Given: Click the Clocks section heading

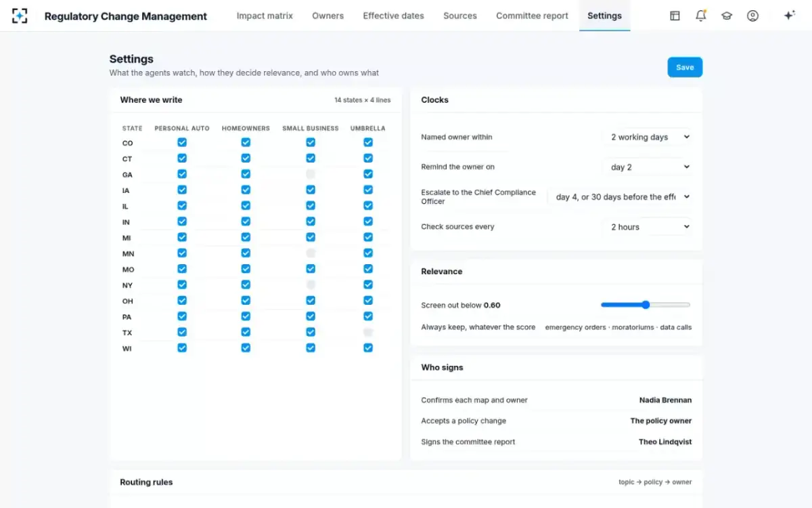Looking at the screenshot, I should (434, 100).
